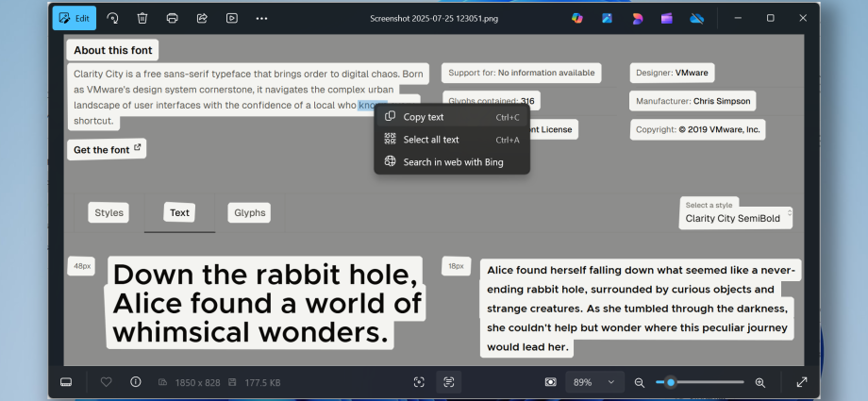Click the Copy text icon in the menu
The height and width of the screenshot is (401, 868).
coord(391,116)
